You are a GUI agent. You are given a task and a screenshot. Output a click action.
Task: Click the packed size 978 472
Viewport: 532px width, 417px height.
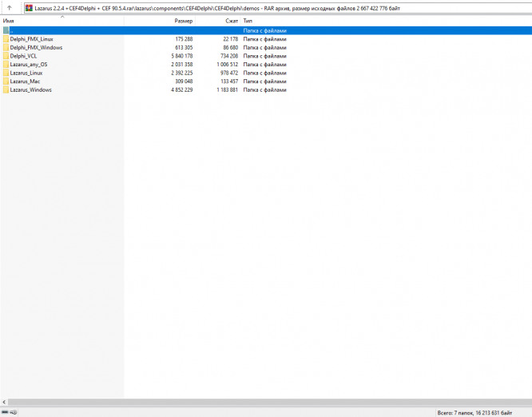pos(229,73)
